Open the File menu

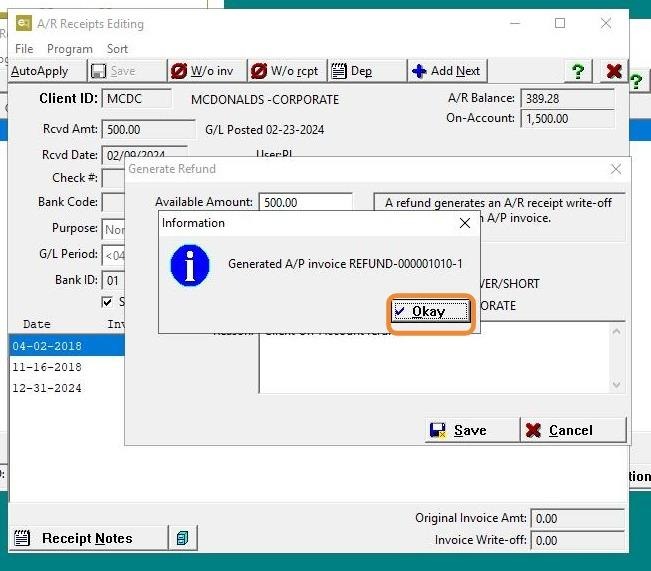click(24, 49)
